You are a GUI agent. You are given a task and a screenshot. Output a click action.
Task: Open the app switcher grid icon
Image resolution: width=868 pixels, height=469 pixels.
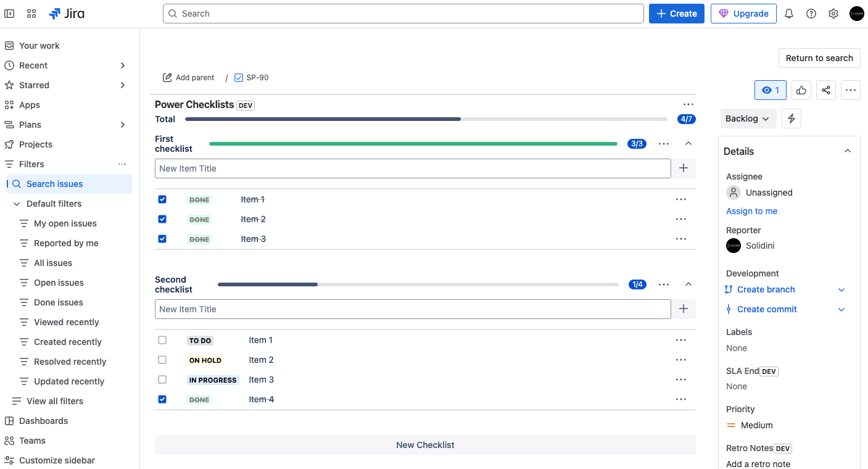[31, 14]
